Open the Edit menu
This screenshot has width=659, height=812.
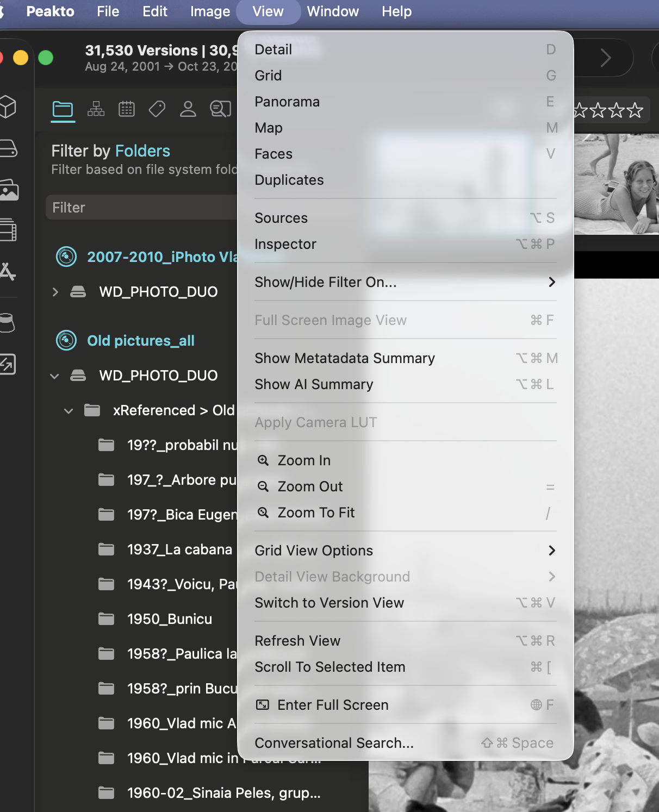(x=155, y=11)
